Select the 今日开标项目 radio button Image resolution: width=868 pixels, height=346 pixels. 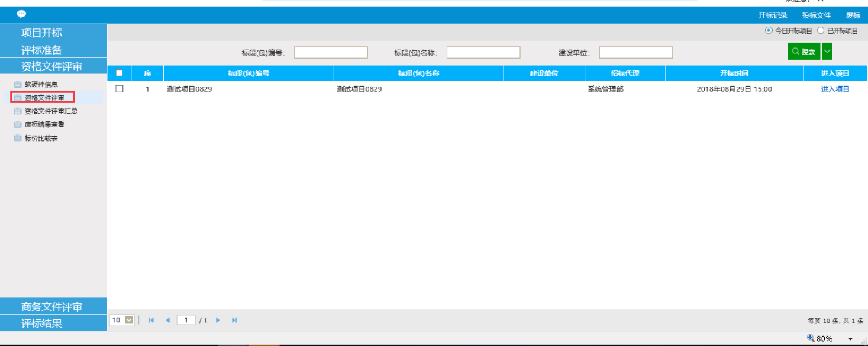tap(769, 31)
